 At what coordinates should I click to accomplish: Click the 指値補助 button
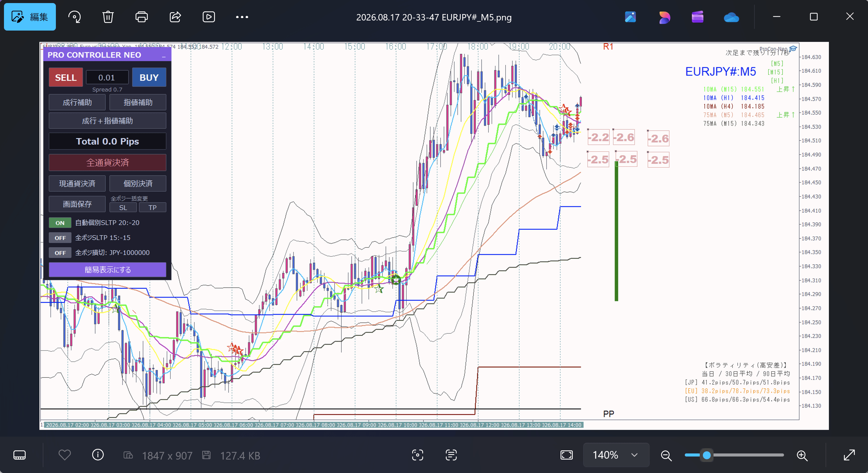tap(138, 102)
